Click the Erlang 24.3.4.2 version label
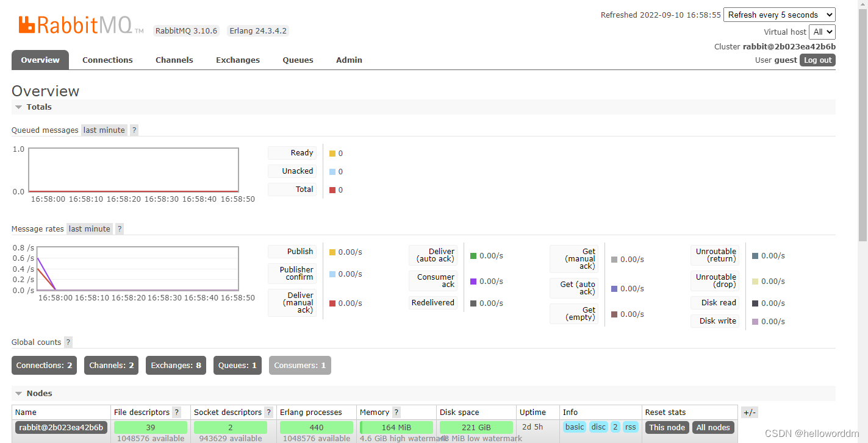The width and height of the screenshot is (868, 443). pos(258,30)
